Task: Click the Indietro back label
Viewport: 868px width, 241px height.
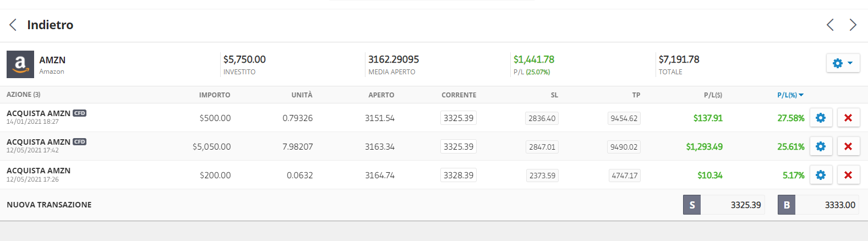Action: (x=50, y=25)
